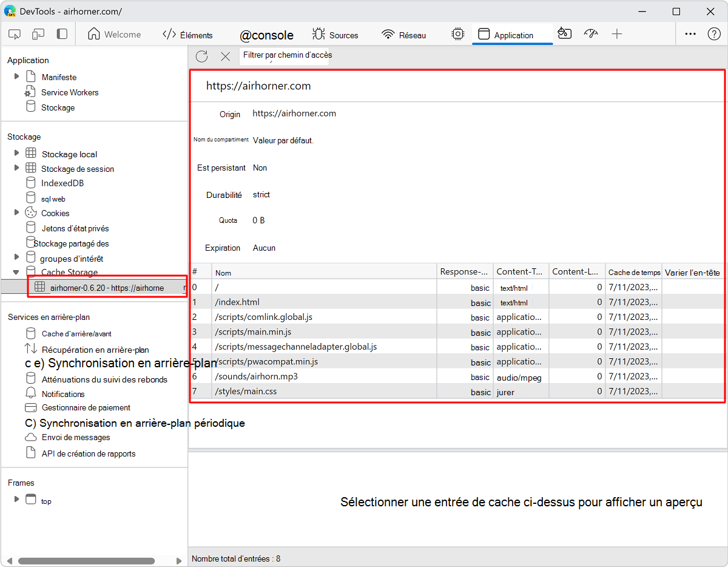Select the /sounds/airhorn.mp3 row
The height and width of the screenshot is (567, 728).
(456, 376)
